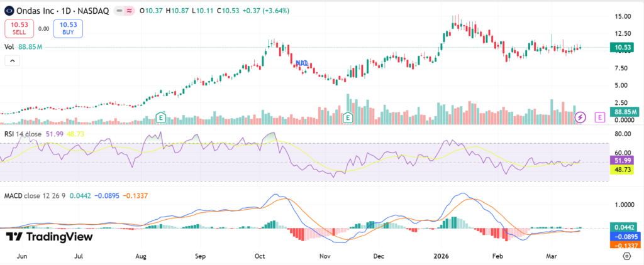
Task: Click the 12.50 price scale label
Action: pyautogui.click(x=623, y=33)
